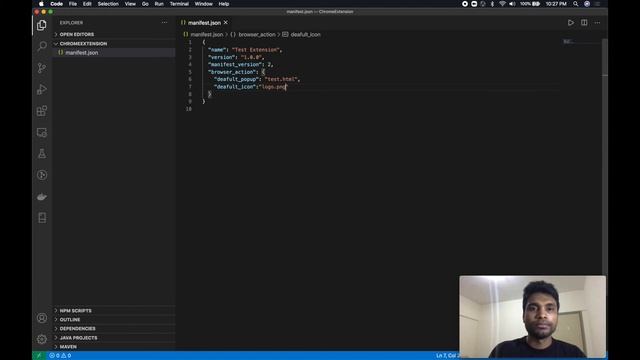
Task: Open Explorer Views and More Actions ellipsis
Action: 164,23
